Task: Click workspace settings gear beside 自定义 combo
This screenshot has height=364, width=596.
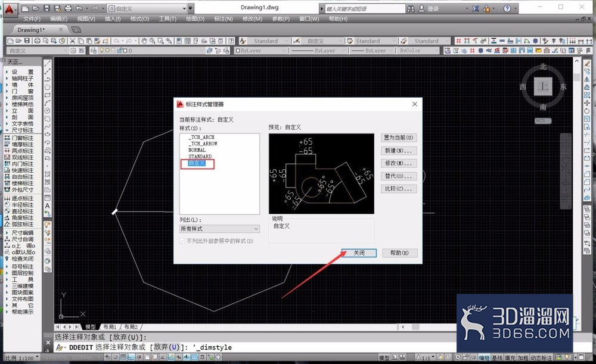Action: [x=73, y=51]
